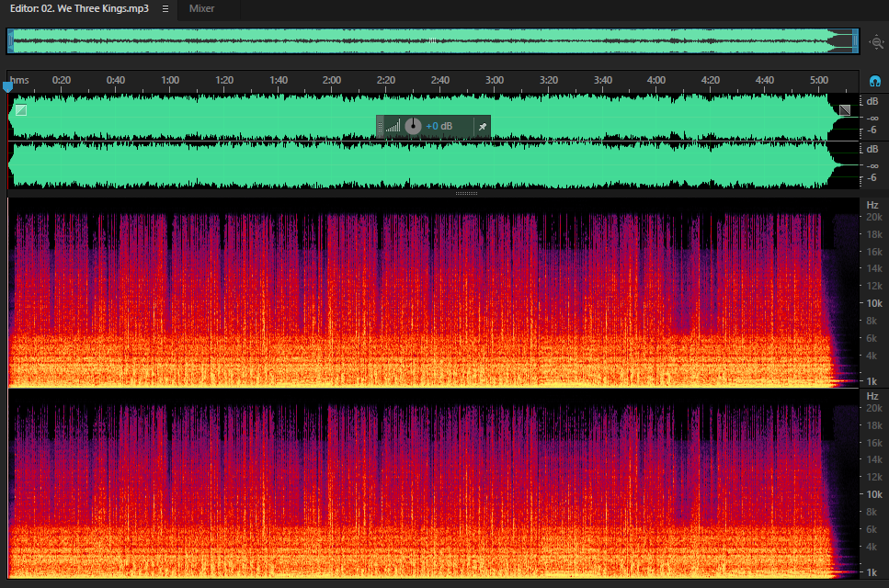Screen dimensions: 889x588
Task: Pin the HUD with the pushpin icon
Action: (x=483, y=126)
